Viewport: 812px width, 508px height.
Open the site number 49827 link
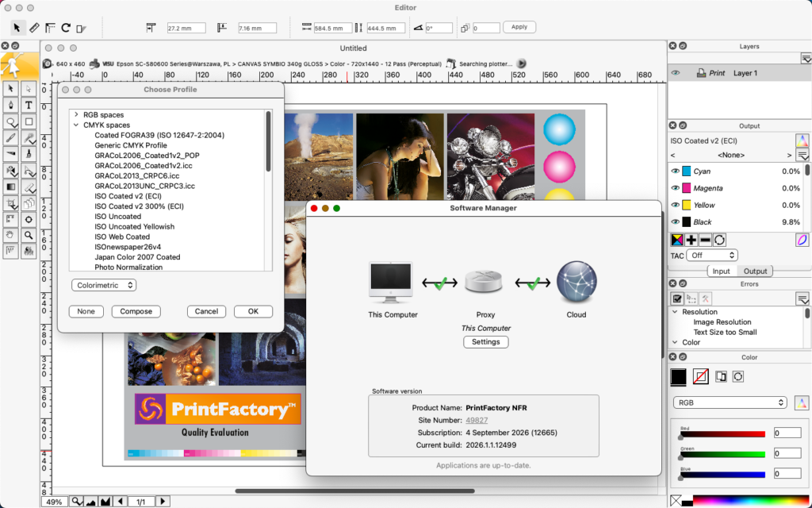[477, 421]
